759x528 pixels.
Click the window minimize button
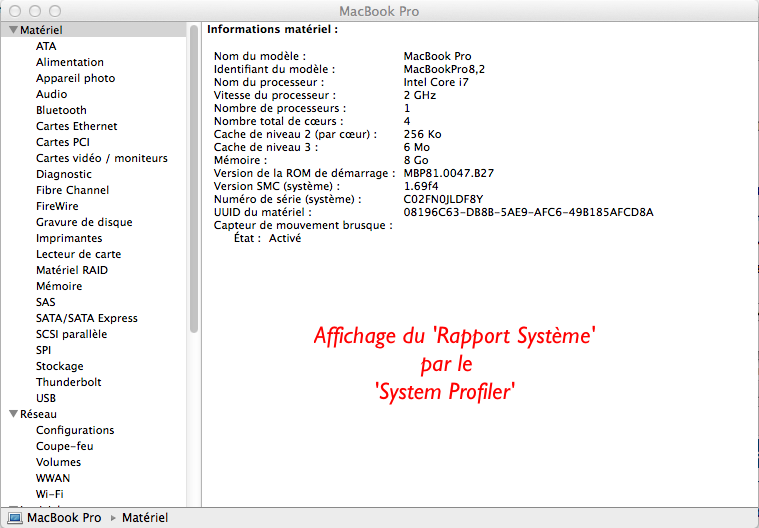pyautogui.click(x=35, y=11)
